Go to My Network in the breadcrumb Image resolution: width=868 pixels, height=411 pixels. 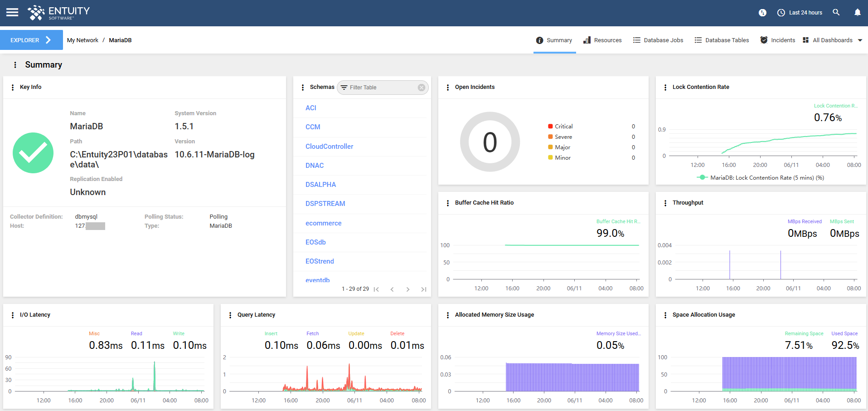point(82,40)
